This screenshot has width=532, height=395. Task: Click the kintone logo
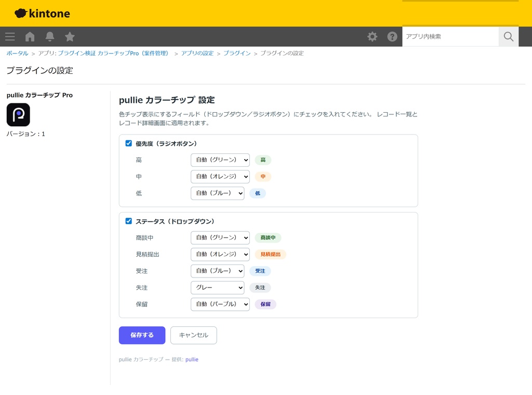[43, 13]
